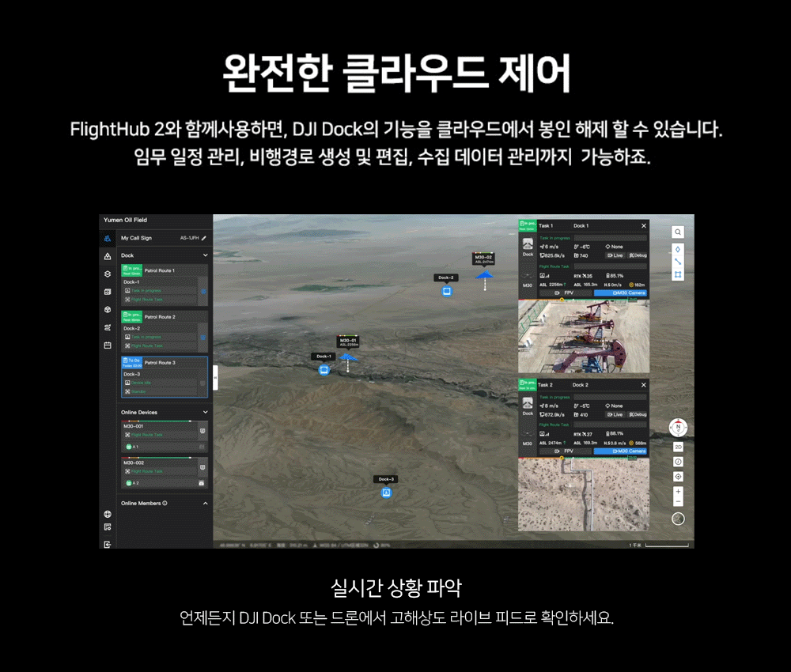Center map on my location
The width and height of the screenshot is (791, 672).
[678, 477]
